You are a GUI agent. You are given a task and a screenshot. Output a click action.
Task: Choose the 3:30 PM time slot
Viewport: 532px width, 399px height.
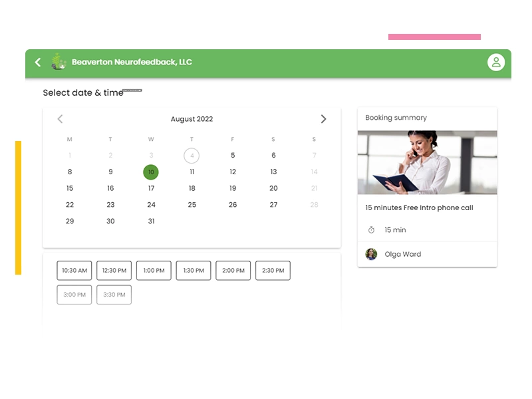pyautogui.click(x=114, y=295)
